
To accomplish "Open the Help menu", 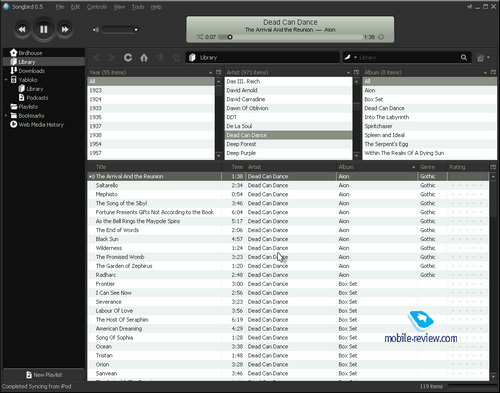I will tap(156, 7).
